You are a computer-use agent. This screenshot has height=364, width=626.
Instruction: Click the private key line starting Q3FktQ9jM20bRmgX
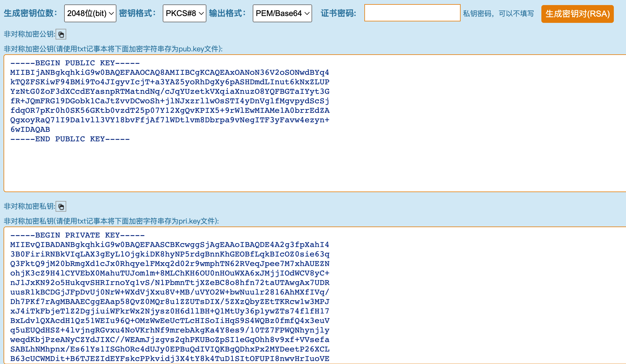(170, 264)
